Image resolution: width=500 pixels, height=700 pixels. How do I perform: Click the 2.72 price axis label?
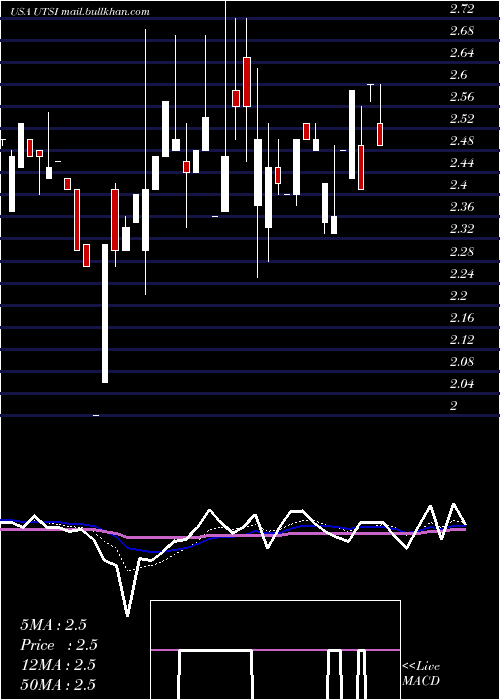point(462,9)
